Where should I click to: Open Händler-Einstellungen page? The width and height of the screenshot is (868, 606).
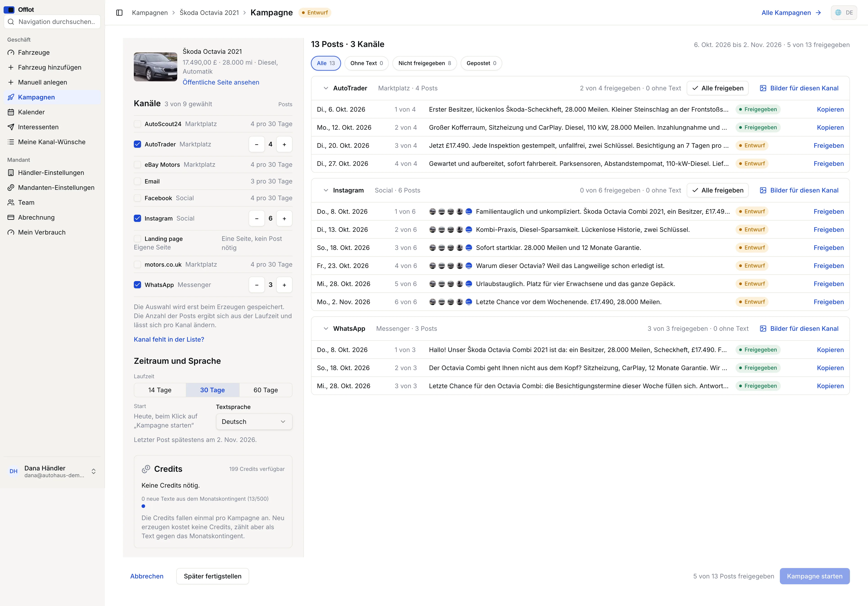click(52, 173)
